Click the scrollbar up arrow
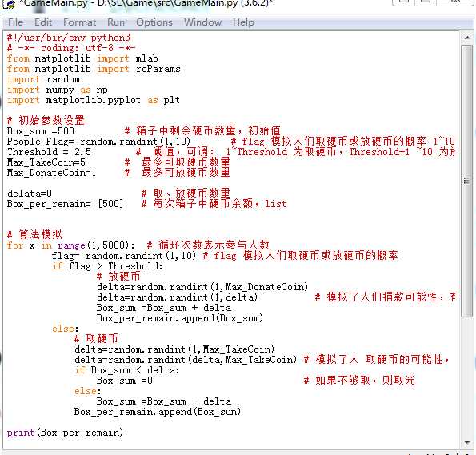This screenshot has height=455, width=476. coord(467,38)
